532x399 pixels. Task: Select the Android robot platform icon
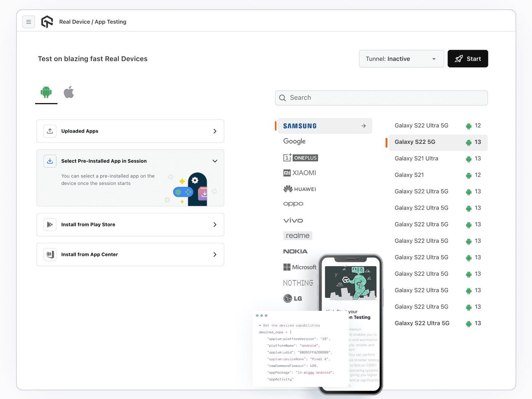(46, 92)
